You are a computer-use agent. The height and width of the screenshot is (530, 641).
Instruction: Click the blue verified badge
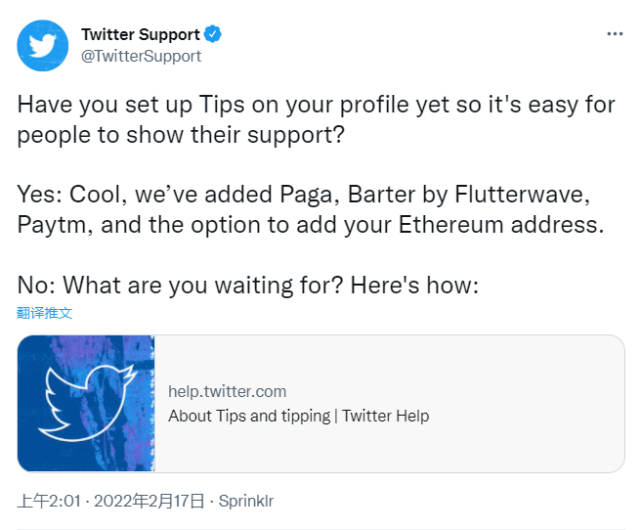pyautogui.click(x=213, y=35)
